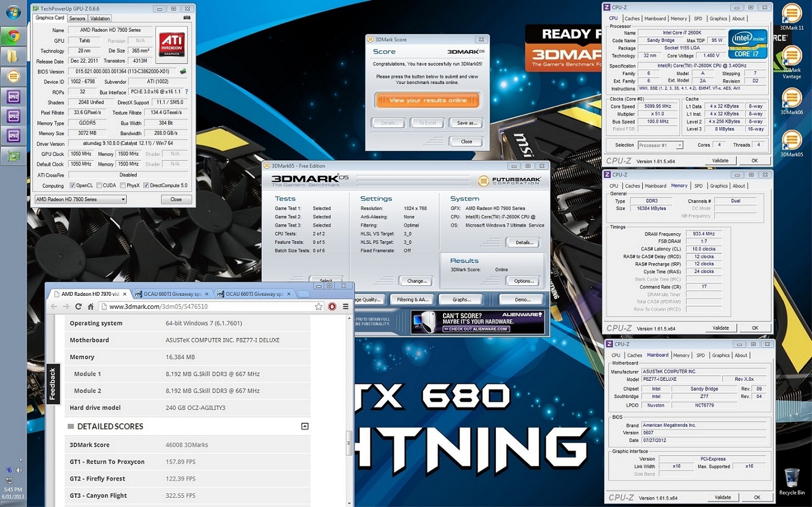Click Save as in 3DMark Score dialog
812x507 pixels.
(467, 123)
